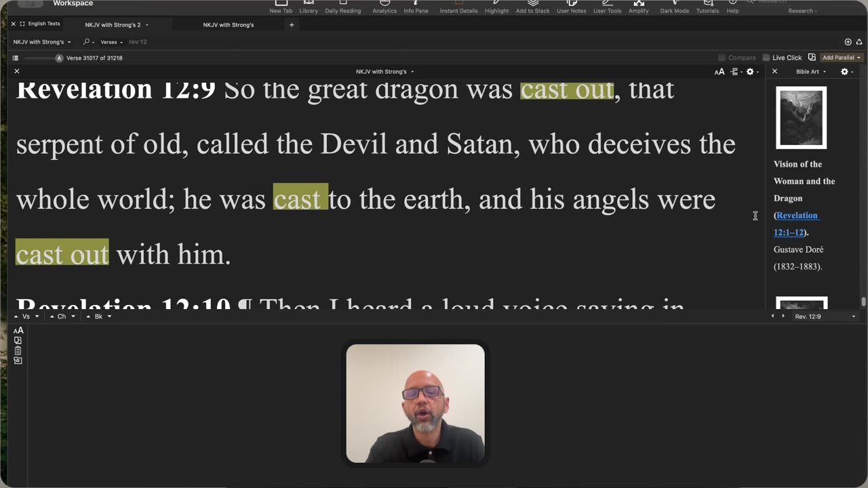Enable the Compare checkbox
The height and width of the screenshot is (488, 868).
pyautogui.click(x=722, y=58)
